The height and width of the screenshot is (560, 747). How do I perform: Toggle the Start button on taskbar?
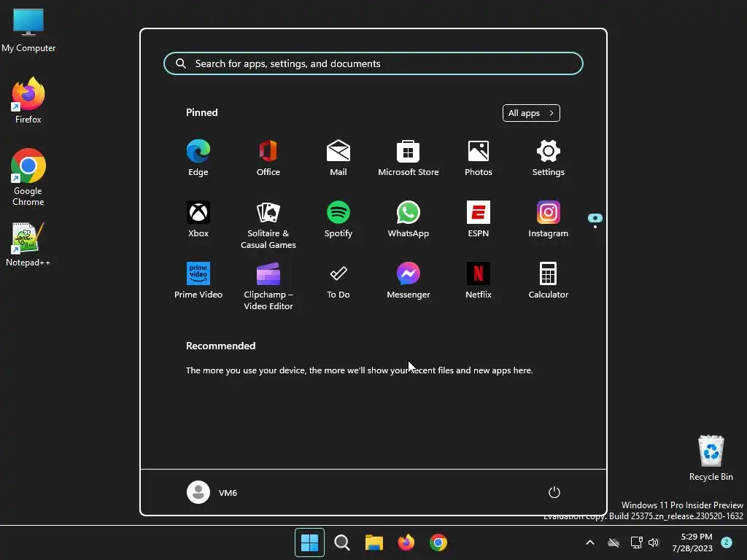click(309, 542)
